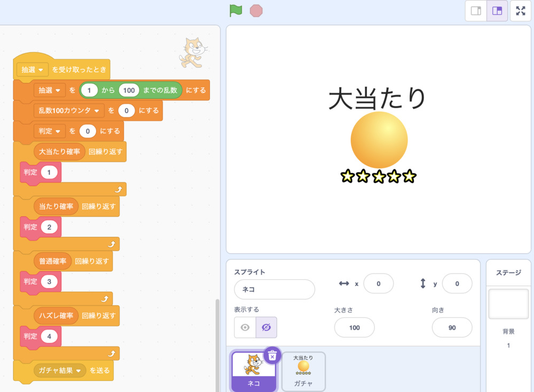Image resolution: width=534 pixels, height=392 pixels.
Task: Show the sprite with the eye button
Action: tap(245, 327)
